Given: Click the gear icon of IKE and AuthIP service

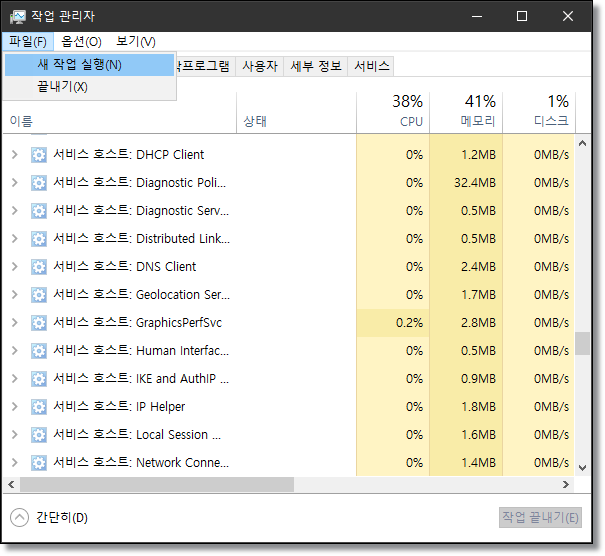Looking at the screenshot, I should pyautogui.click(x=39, y=379).
